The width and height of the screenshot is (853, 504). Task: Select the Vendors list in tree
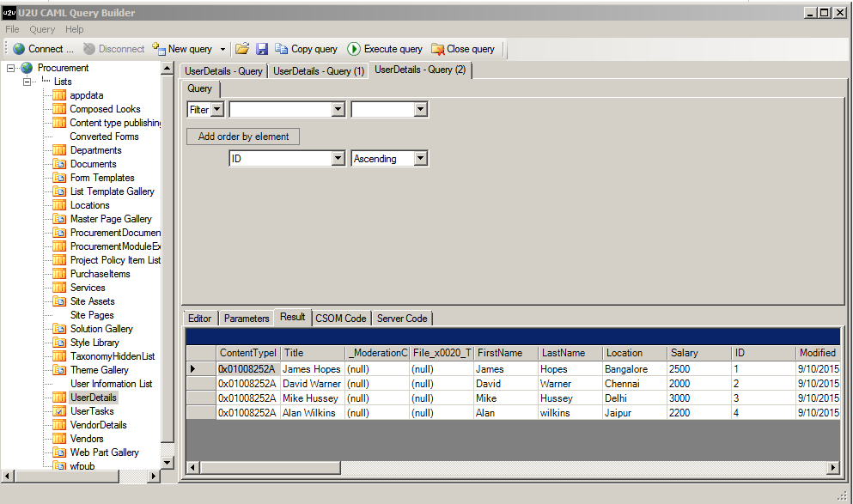click(x=87, y=439)
